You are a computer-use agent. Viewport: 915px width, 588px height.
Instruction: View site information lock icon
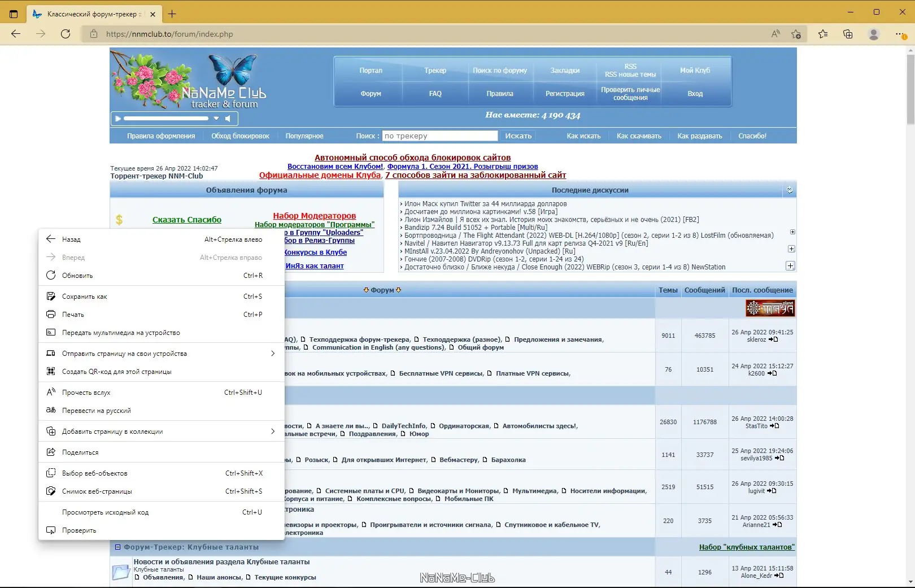click(x=94, y=34)
